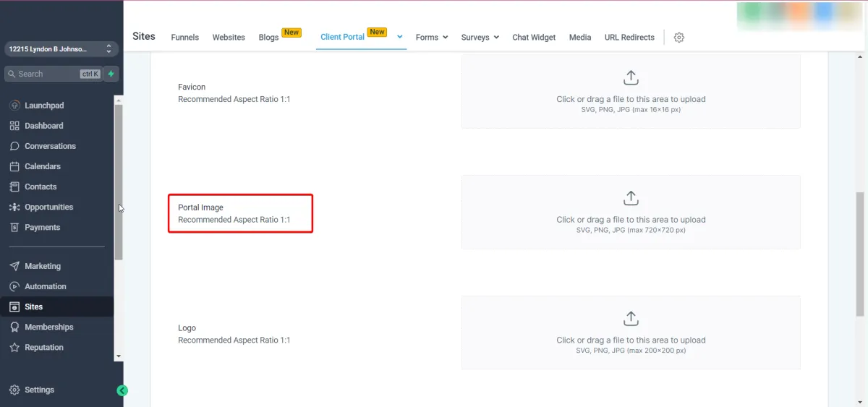
Task: Open the Media tab
Action: [579, 38]
